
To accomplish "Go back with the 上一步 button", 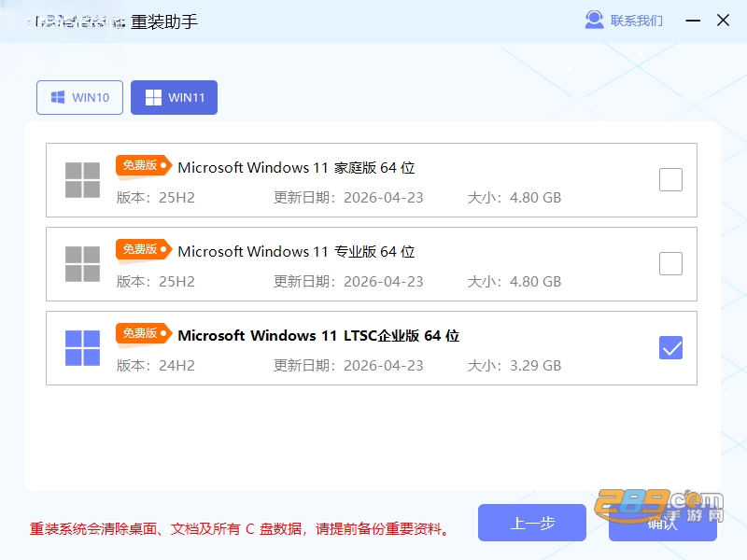I will [532, 523].
